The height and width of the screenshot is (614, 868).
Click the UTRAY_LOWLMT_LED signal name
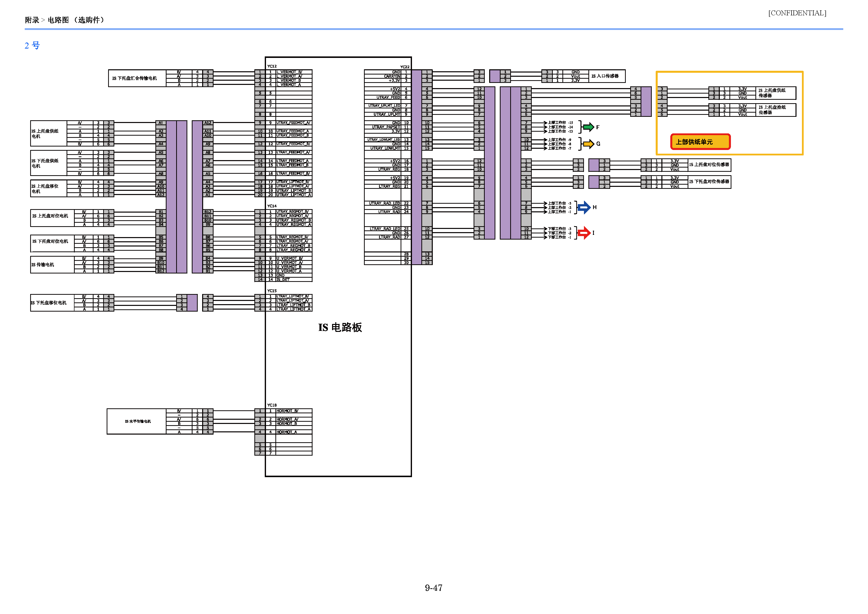point(383,140)
